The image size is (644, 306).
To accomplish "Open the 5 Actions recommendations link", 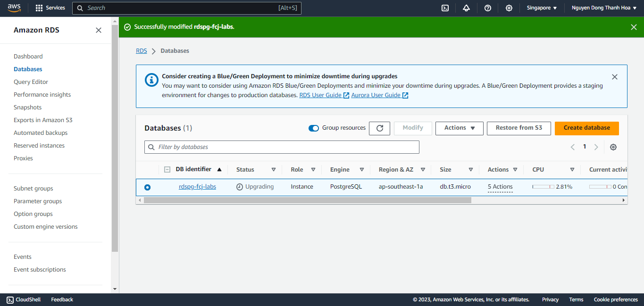I will [x=500, y=187].
